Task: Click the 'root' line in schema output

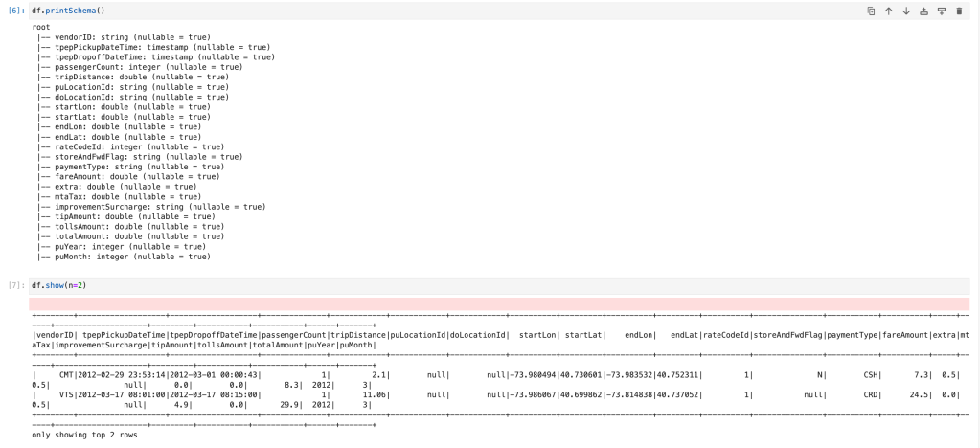Action: (40, 27)
